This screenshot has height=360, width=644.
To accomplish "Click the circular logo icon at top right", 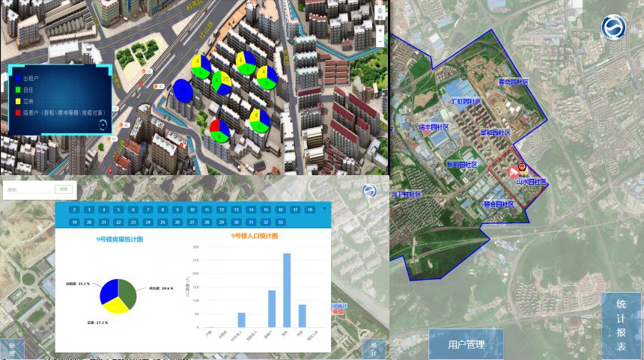I will 615,28.
